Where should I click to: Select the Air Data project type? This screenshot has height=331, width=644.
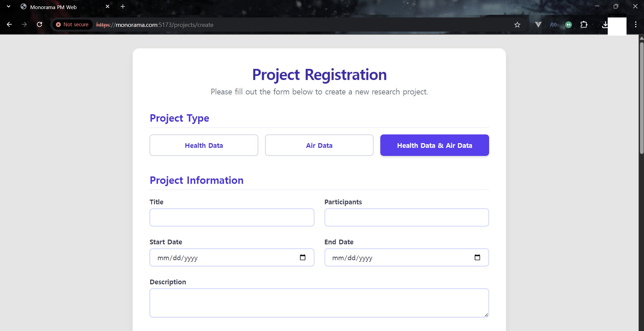(x=319, y=145)
